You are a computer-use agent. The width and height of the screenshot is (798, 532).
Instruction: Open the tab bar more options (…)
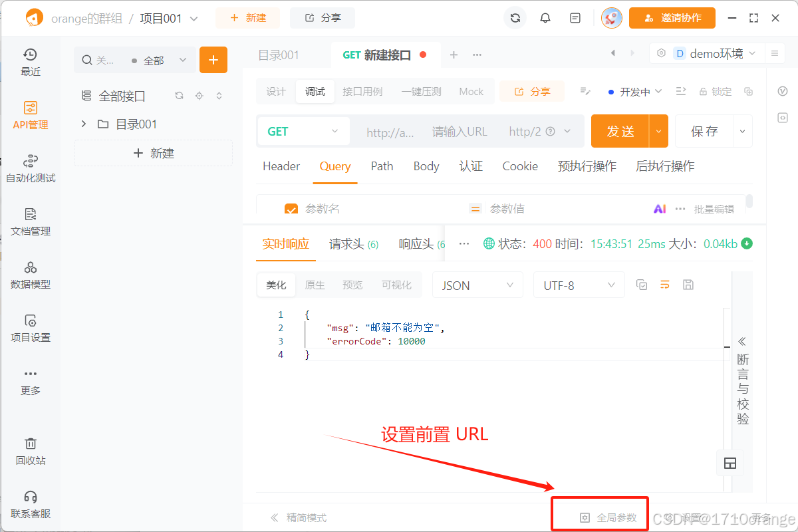(477, 55)
